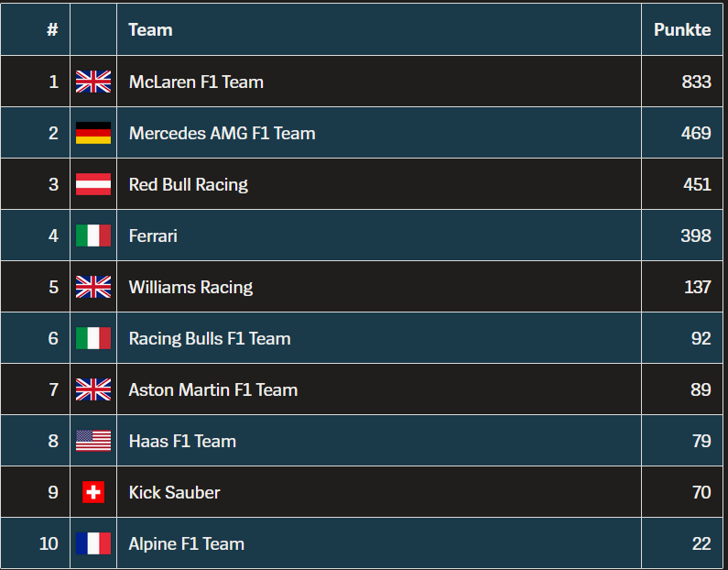Click the Team column header
Image resolution: width=728 pixels, height=570 pixels.
click(x=150, y=29)
